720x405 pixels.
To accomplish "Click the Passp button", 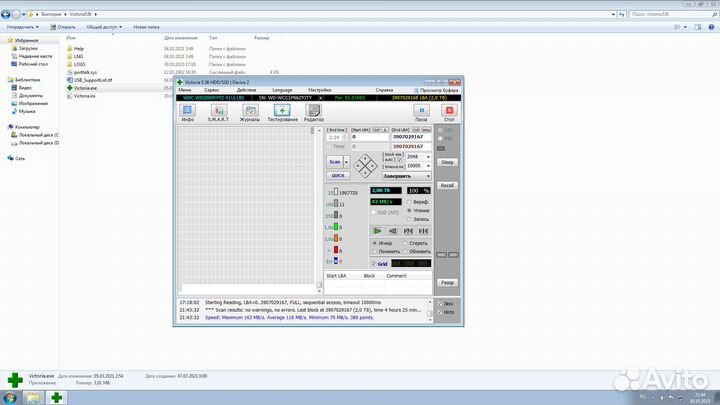I will point(447,283).
